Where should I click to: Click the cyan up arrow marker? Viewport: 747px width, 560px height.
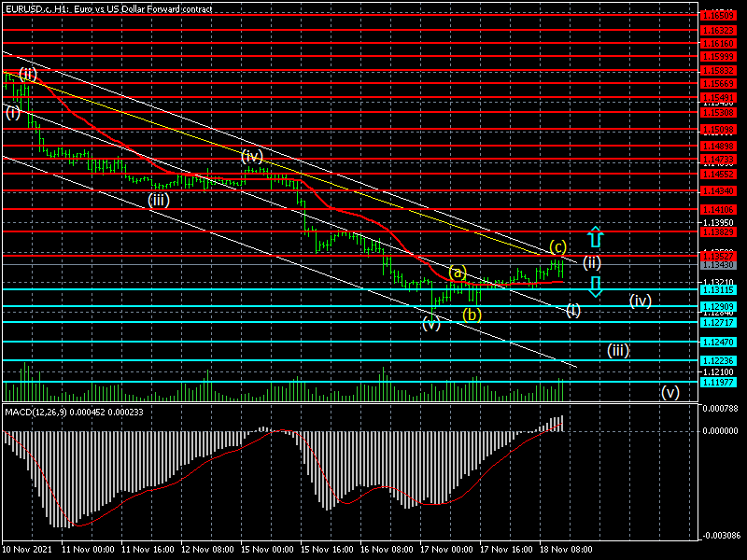[x=595, y=236]
